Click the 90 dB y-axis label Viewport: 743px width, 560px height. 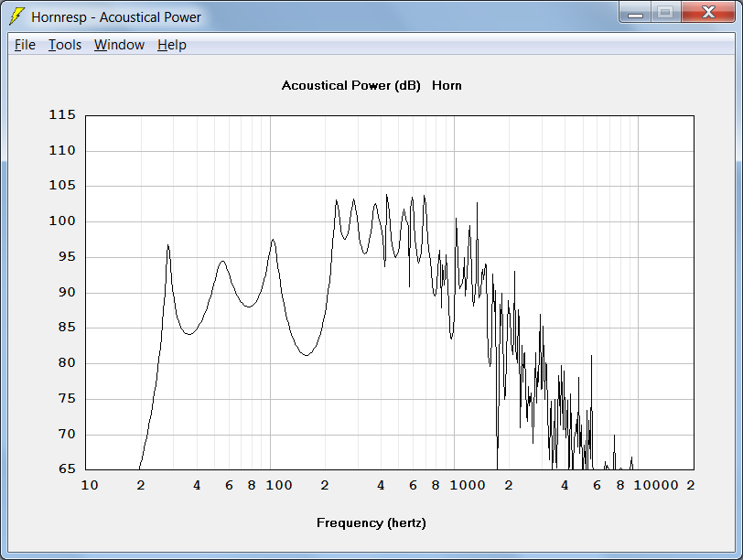[67, 292]
